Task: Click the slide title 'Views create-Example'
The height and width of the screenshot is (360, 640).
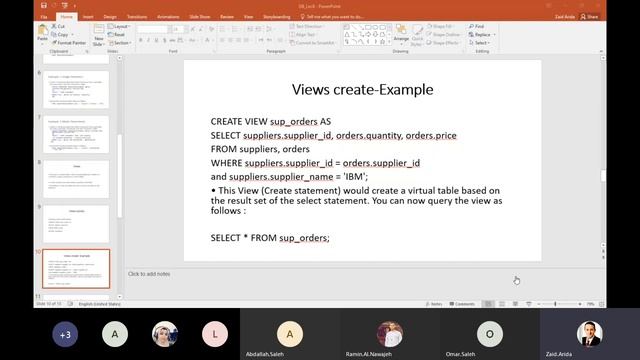Action: click(362, 89)
